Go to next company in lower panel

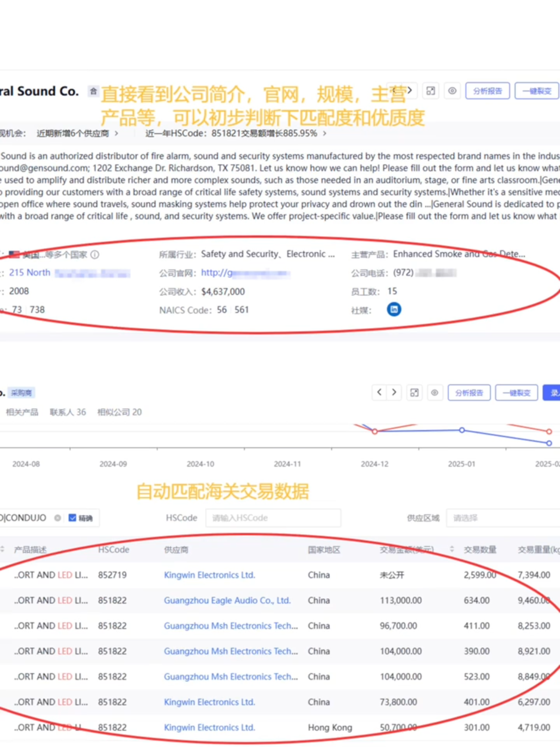394,392
